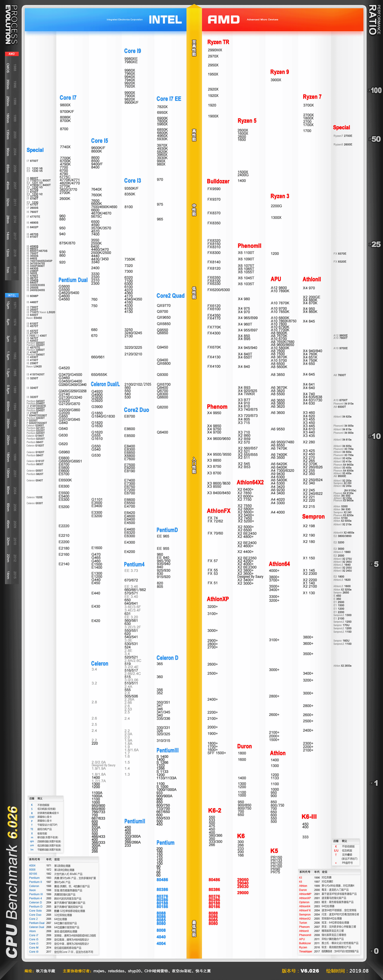Select the 3700X entry under Ryzen 7

click(x=308, y=105)
